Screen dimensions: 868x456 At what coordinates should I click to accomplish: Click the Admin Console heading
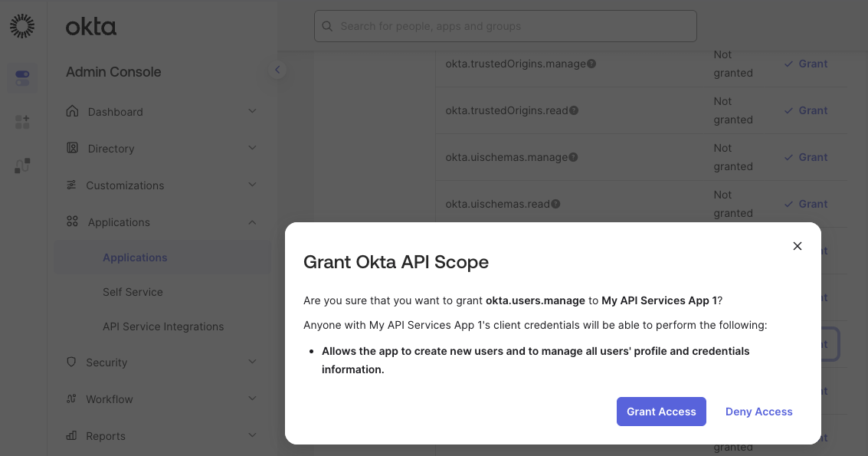[113, 72]
